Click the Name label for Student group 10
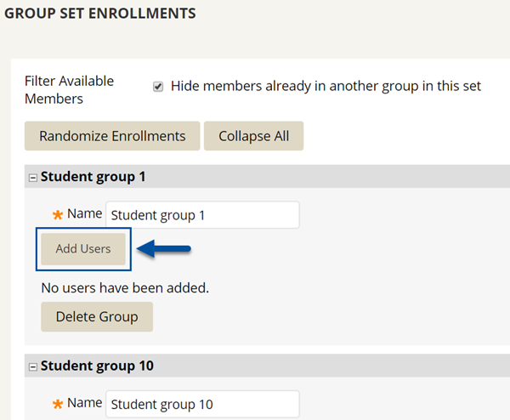This screenshot has height=420, width=510. pos(84,403)
